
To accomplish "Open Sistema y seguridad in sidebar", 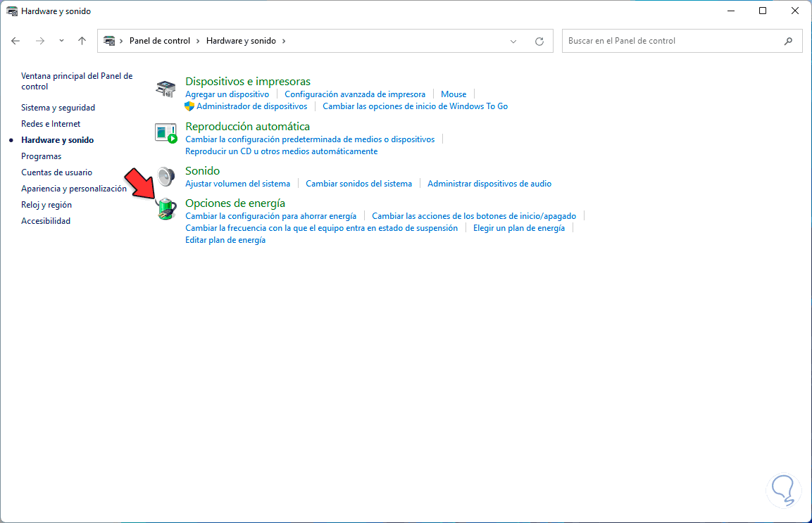I will tap(58, 108).
